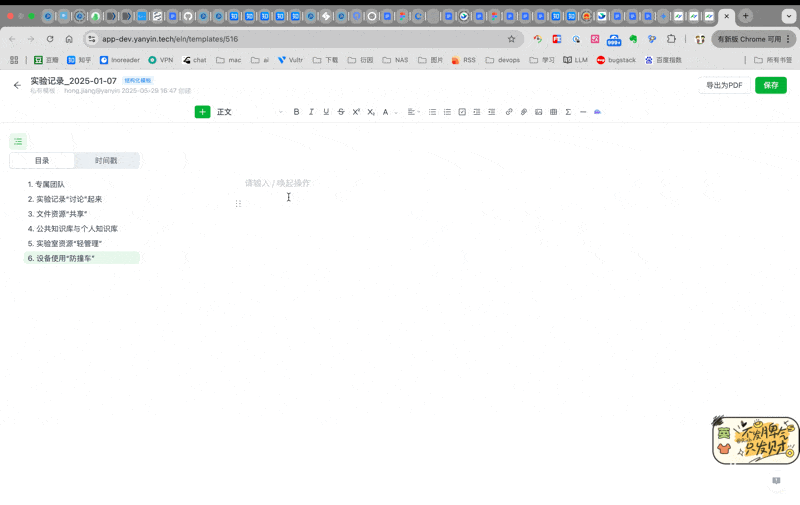The height and width of the screenshot is (505, 800).
Task: Toggle underline formatting
Action: (x=326, y=112)
